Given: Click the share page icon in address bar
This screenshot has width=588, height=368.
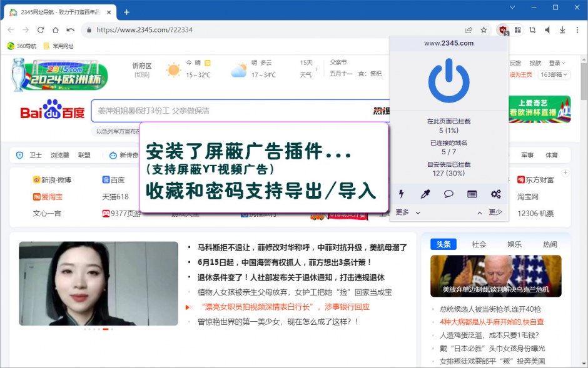Looking at the screenshot, I should [469, 30].
